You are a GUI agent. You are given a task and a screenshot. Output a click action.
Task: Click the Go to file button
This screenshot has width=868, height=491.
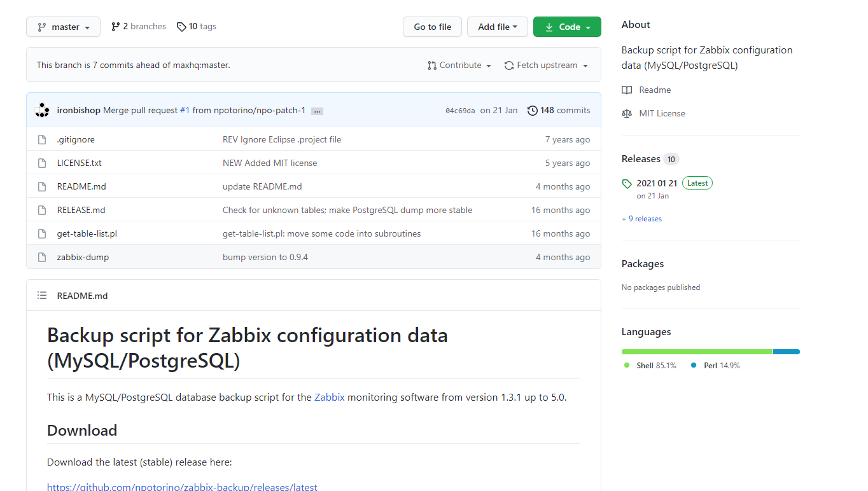[432, 27]
